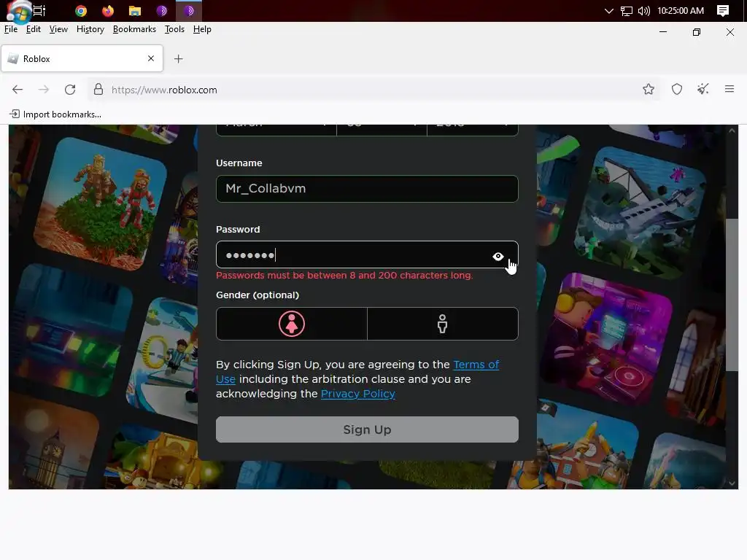Click Import bookmarks in bookmarks toolbar
Image resolution: width=747 pixels, height=560 pixels.
pyautogui.click(x=55, y=114)
